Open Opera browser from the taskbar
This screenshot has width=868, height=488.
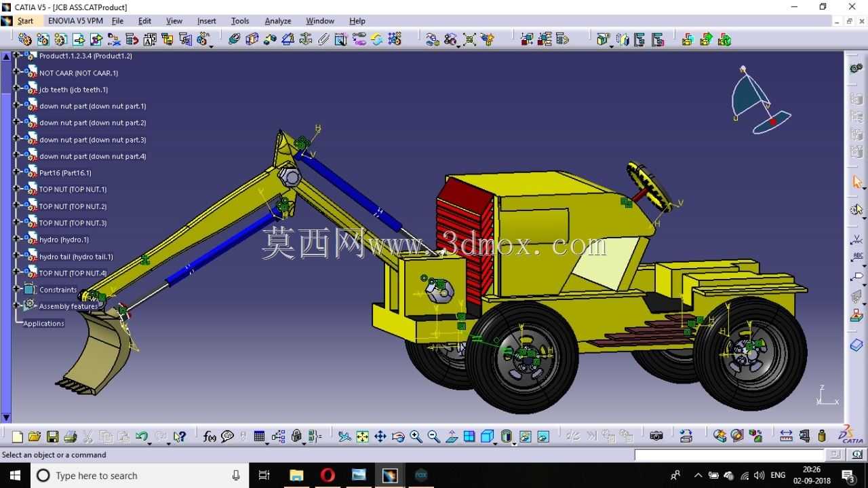(328, 475)
